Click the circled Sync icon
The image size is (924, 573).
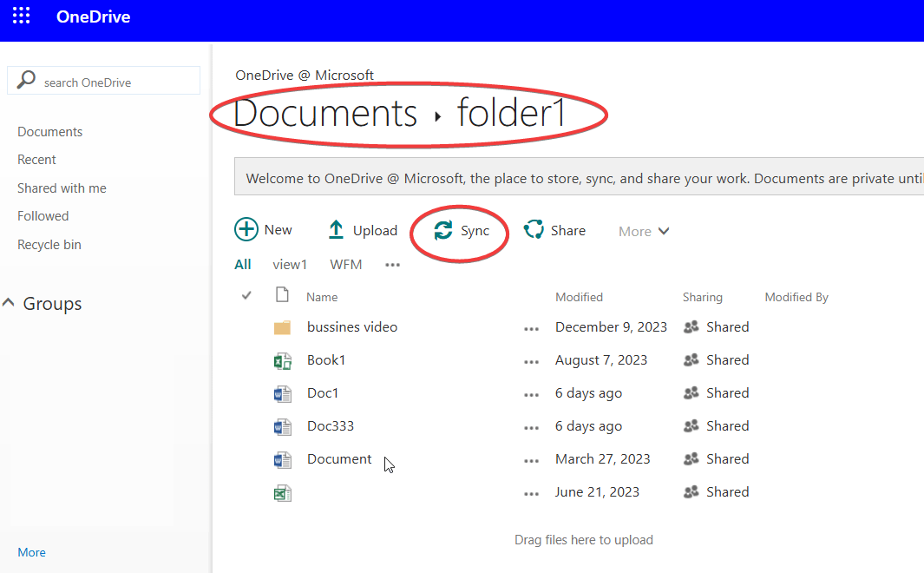click(x=443, y=231)
